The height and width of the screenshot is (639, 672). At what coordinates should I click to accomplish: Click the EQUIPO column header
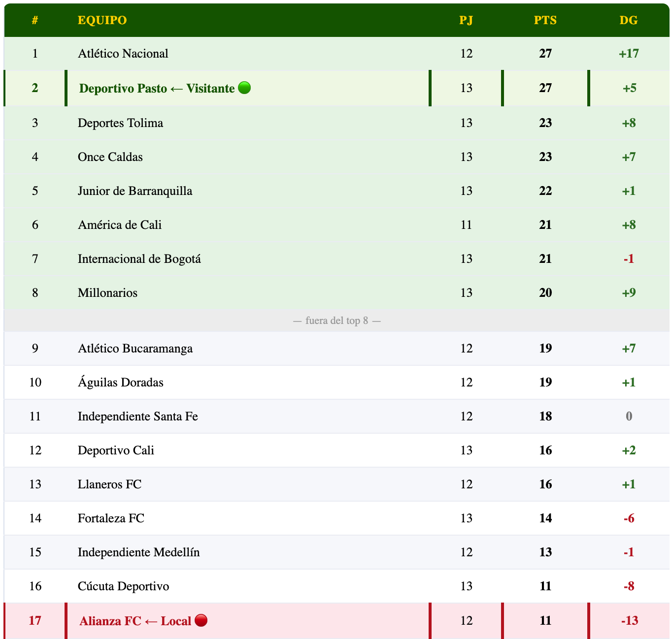point(102,20)
